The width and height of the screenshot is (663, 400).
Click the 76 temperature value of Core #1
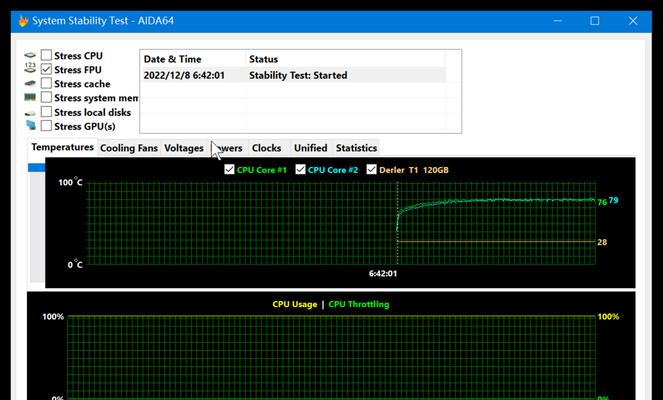click(602, 203)
